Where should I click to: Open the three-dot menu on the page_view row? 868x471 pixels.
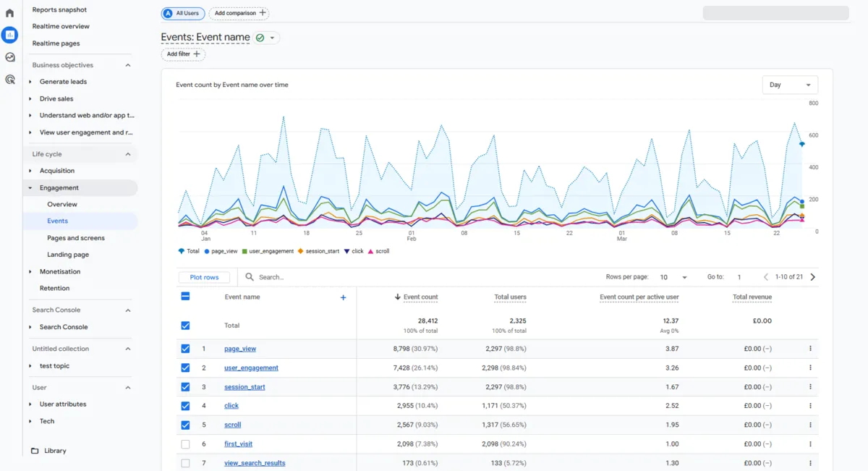(x=810, y=348)
